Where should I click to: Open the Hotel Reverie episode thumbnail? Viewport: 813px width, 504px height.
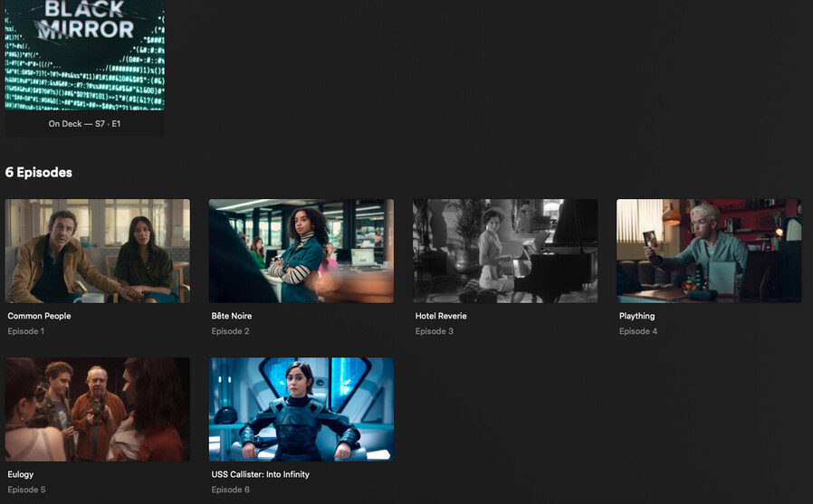tap(505, 251)
